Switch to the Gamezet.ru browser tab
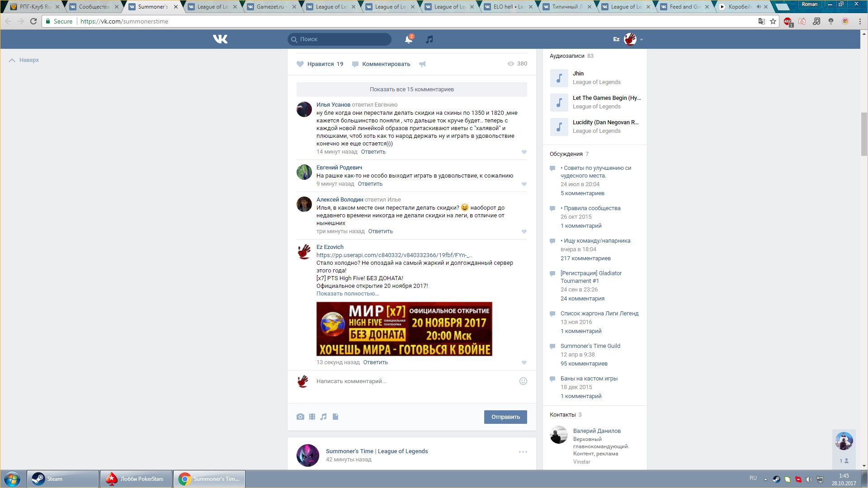Screen dimensions: 868x488 [271, 7]
